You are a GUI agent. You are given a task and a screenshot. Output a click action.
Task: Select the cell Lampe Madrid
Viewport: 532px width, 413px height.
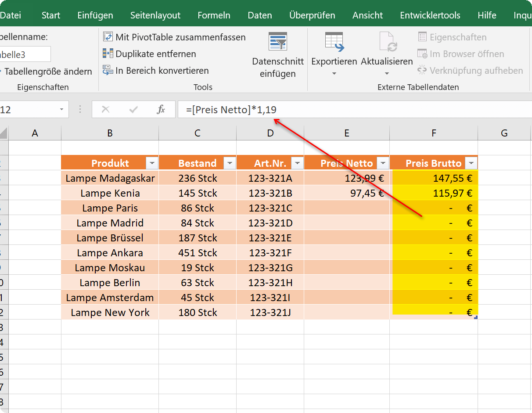[x=110, y=223]
